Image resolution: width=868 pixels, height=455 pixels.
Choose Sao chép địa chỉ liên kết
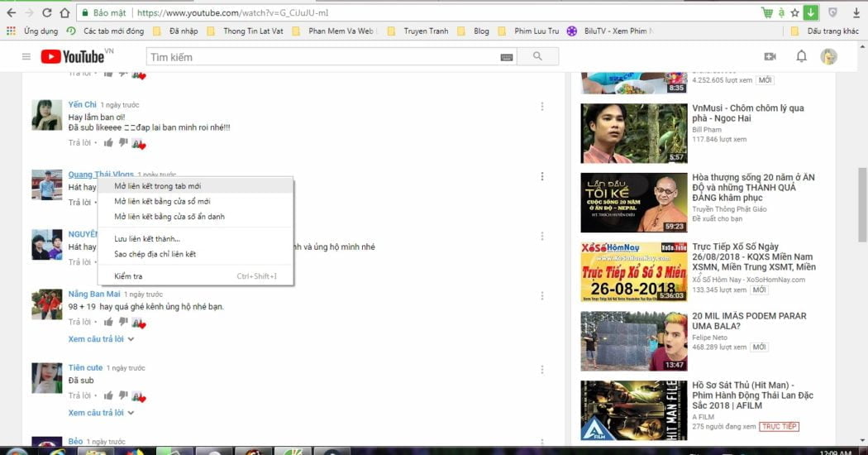[195, 254]
